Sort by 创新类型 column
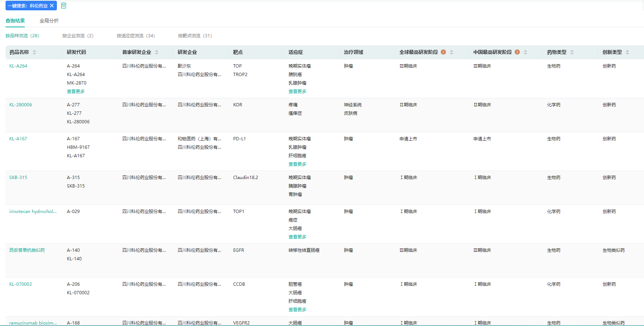The height and width of the screenshot is (326, 644). (x=627, y=52)
